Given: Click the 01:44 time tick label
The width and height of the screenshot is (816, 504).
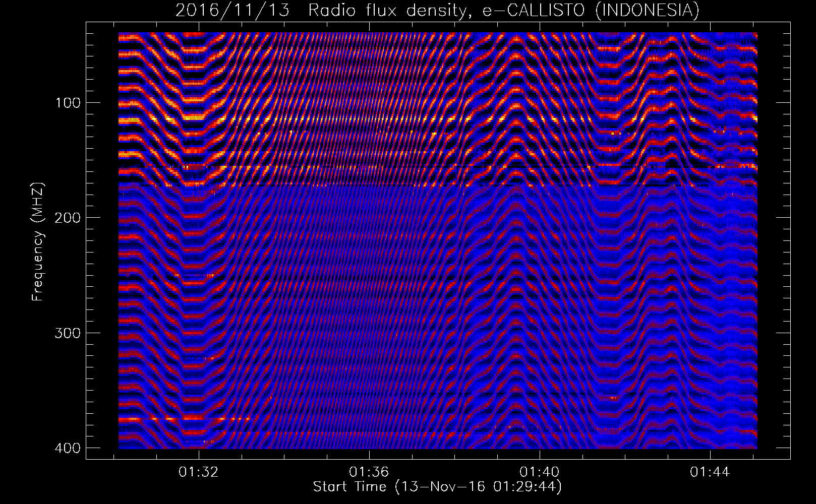Looking at the screenshot, I should [710, 472].
